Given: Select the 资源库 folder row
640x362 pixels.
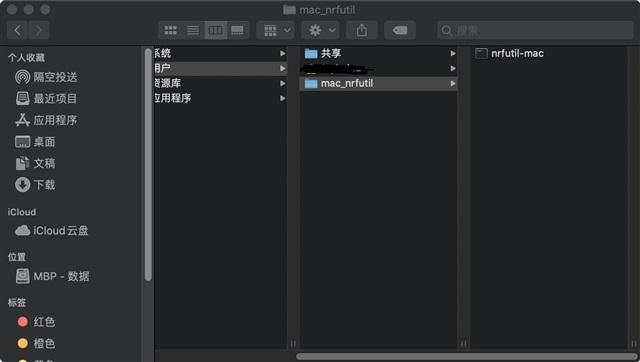Looking at the screenshot, I should tap(221, 83).
